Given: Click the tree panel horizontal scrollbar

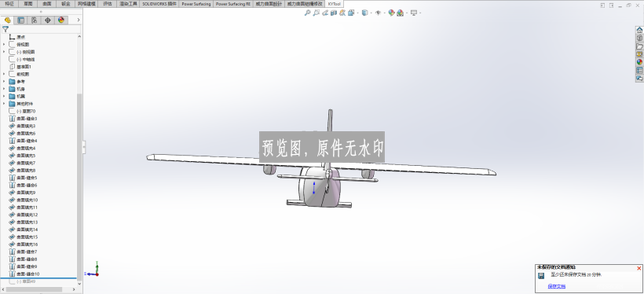Looking at the screenshot, I should pos(34,289).
